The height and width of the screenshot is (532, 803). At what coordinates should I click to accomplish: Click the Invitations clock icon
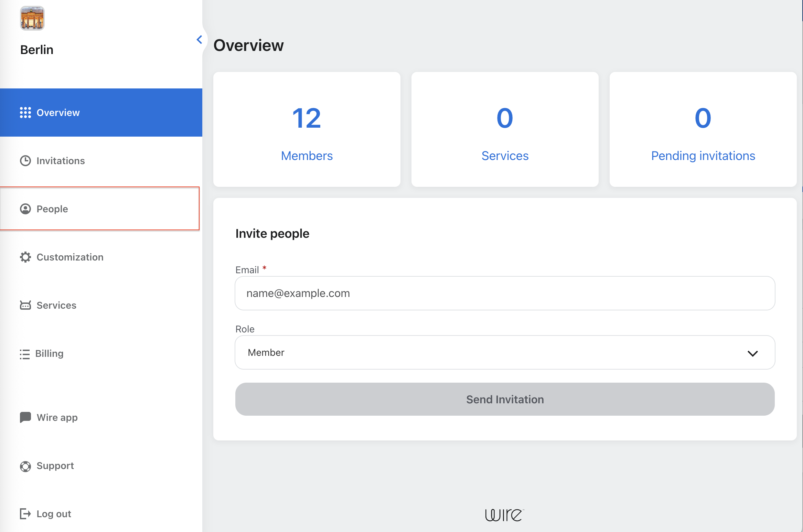click(x=25, y=161)
